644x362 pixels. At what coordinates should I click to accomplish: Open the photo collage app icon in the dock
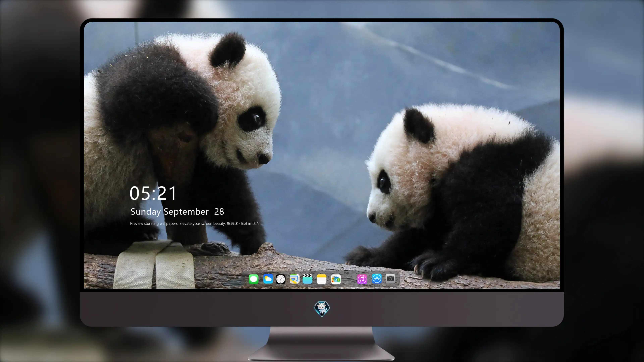click(x=336, y=279)
